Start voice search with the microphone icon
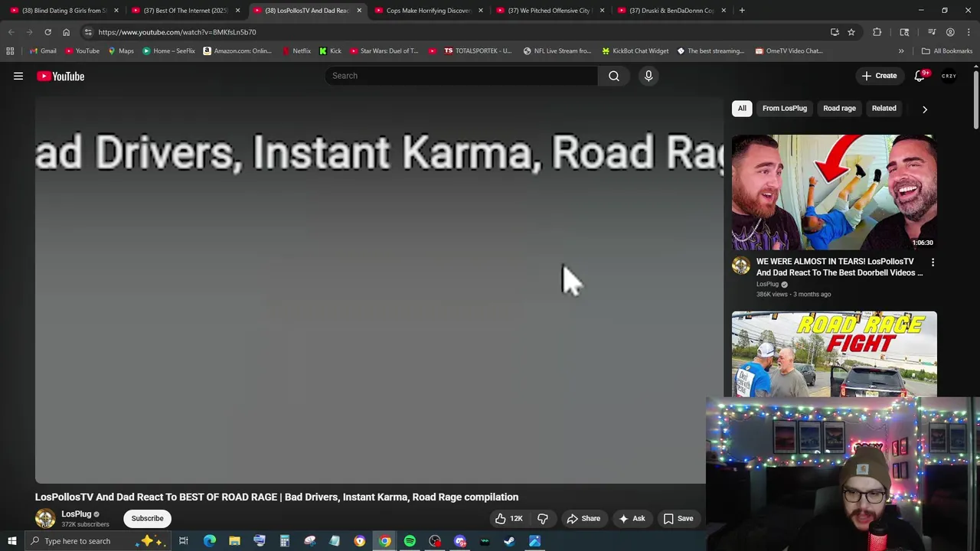The width and height of the screenshot is (980, 551). pyautogui.click(x=648, y=76)
